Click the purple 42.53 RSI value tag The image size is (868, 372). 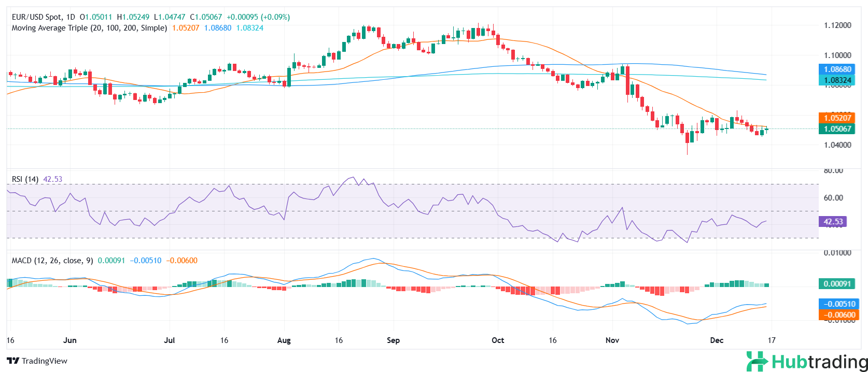click(x=832, y=222)
